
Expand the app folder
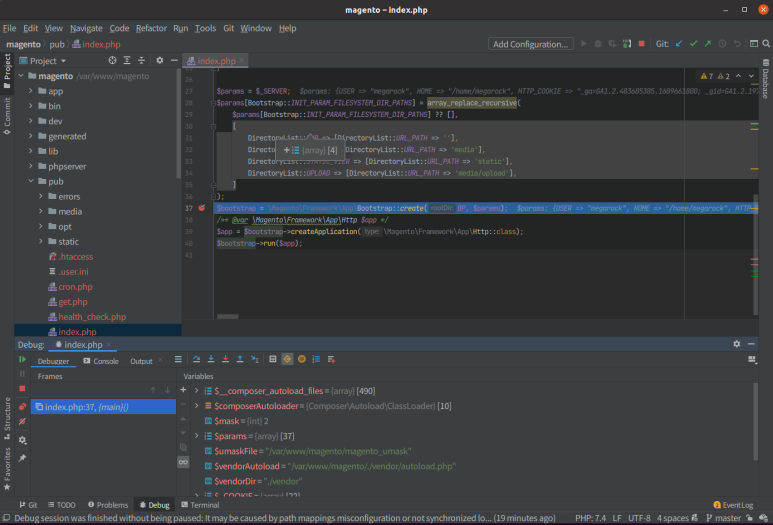click(x=31, y=91)
